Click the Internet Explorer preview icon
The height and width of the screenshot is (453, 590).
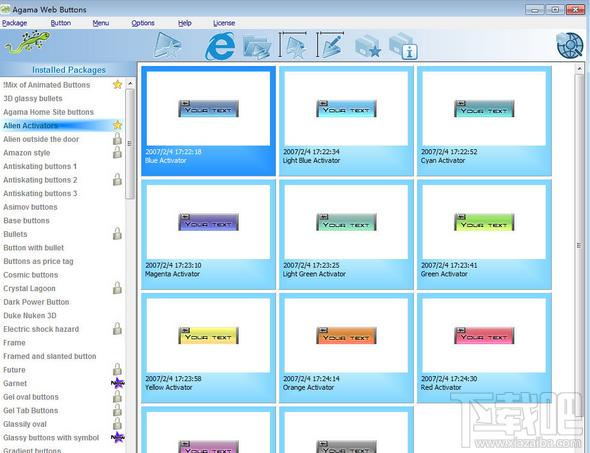[x=220, y=47]
